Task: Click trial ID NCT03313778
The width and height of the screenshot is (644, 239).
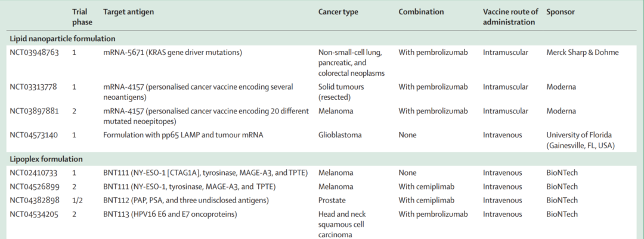Action: click(33, 87)
